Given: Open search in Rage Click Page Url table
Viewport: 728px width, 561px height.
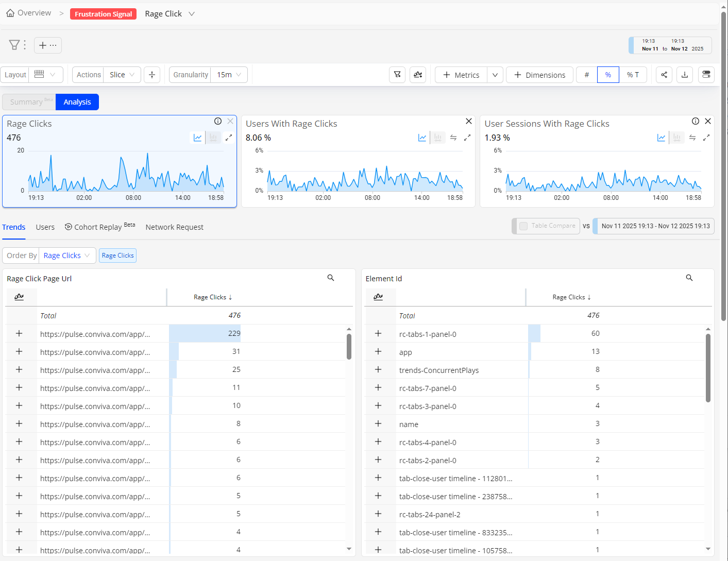Looking at the screenshot, I should [x=331, y=278].
